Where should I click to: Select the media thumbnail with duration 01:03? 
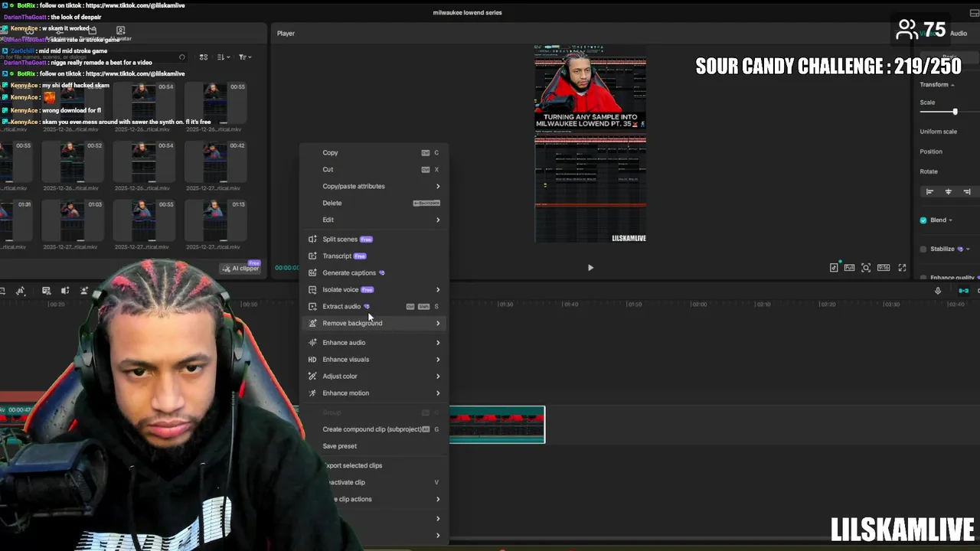(72, 220)
